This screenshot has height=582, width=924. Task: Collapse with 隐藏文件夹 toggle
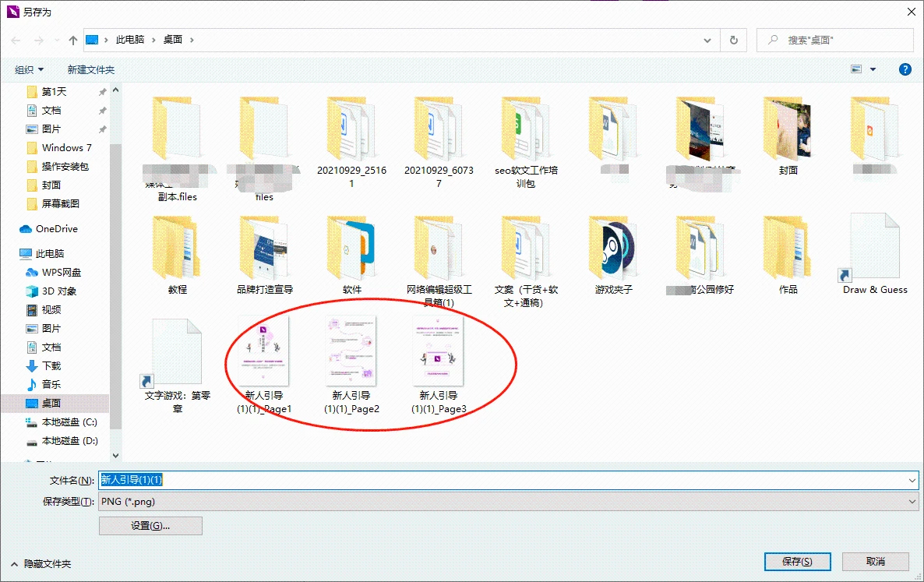41,564
